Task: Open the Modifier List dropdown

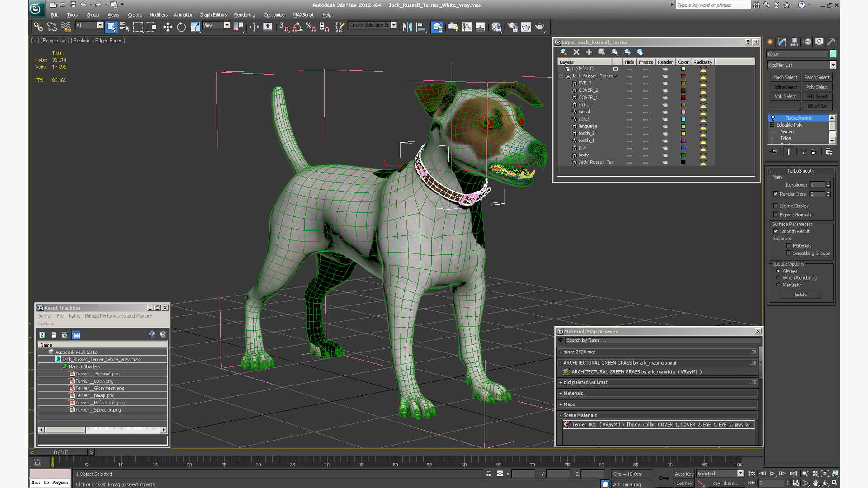Action: [x=833, y=65]
